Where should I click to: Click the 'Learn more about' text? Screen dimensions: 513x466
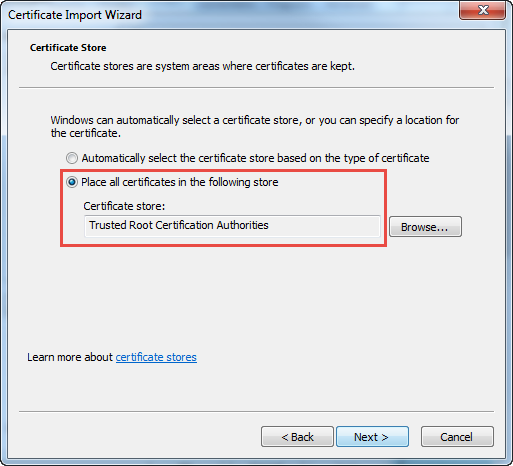pyautogui.click(x=70, y=357)
